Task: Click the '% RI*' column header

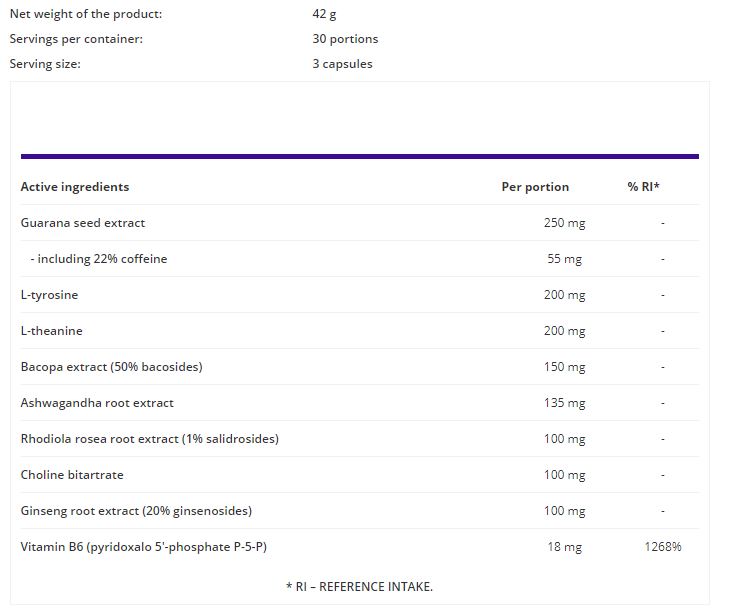Action: coord(643,187)
